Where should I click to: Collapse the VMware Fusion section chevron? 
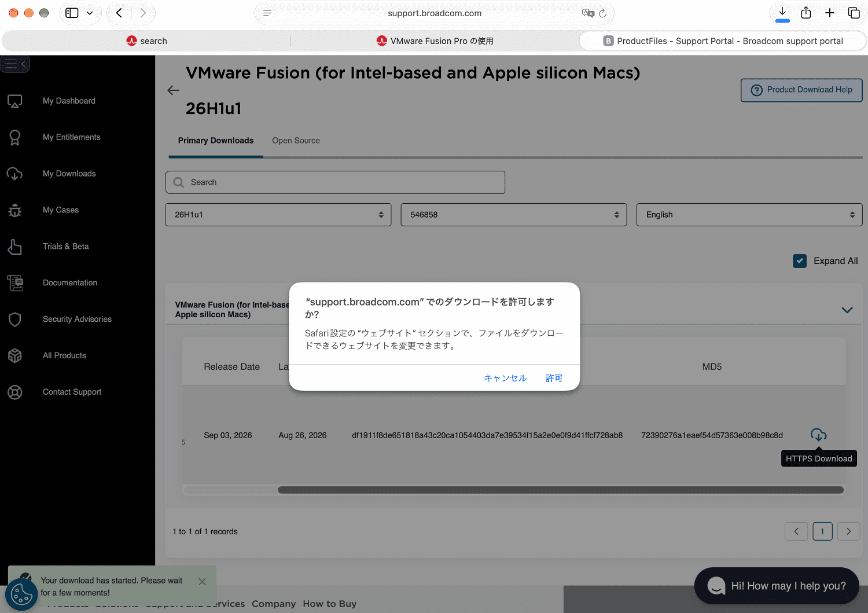[x=847, y=310]
